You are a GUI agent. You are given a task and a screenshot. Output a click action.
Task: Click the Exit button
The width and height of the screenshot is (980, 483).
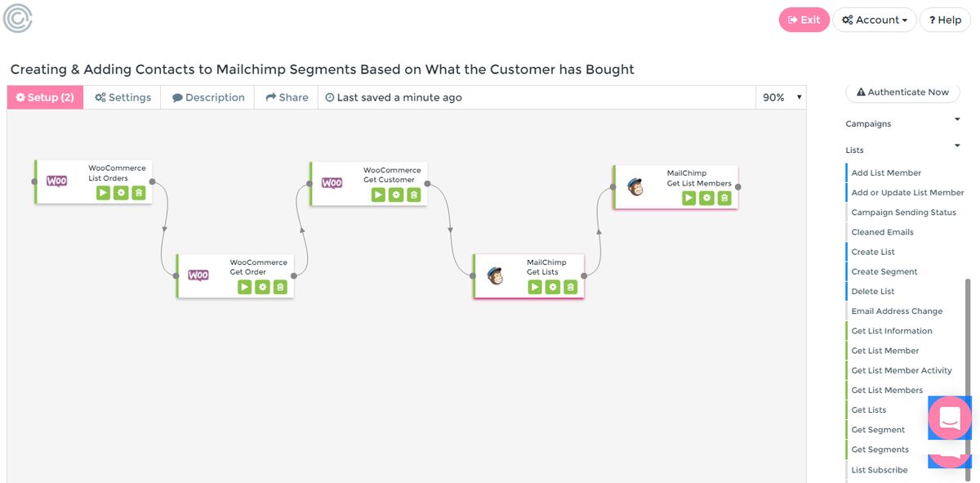pos(804,19)
